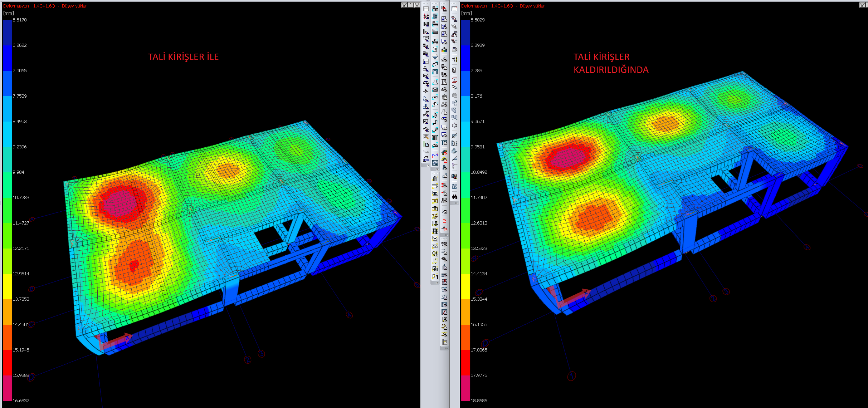Open the question mark help icon
The height and width of the screenshot is (408, 868).
coord(454,60)
